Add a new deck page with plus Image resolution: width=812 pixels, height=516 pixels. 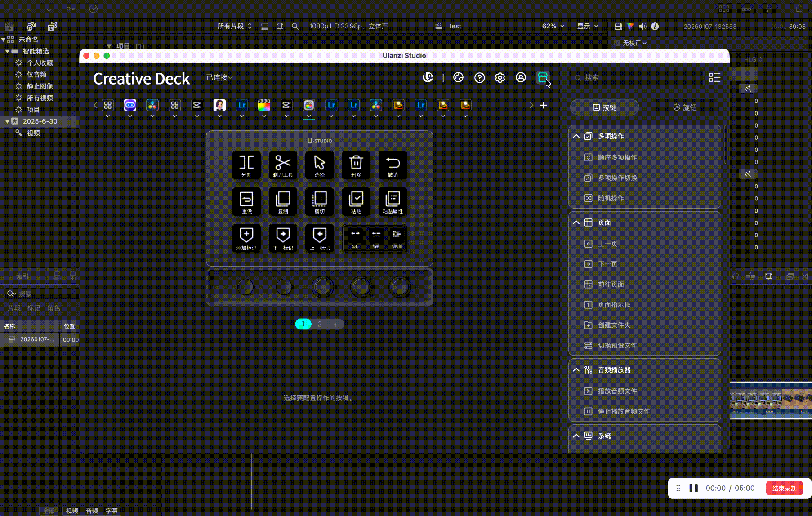(x=335, y=324)
